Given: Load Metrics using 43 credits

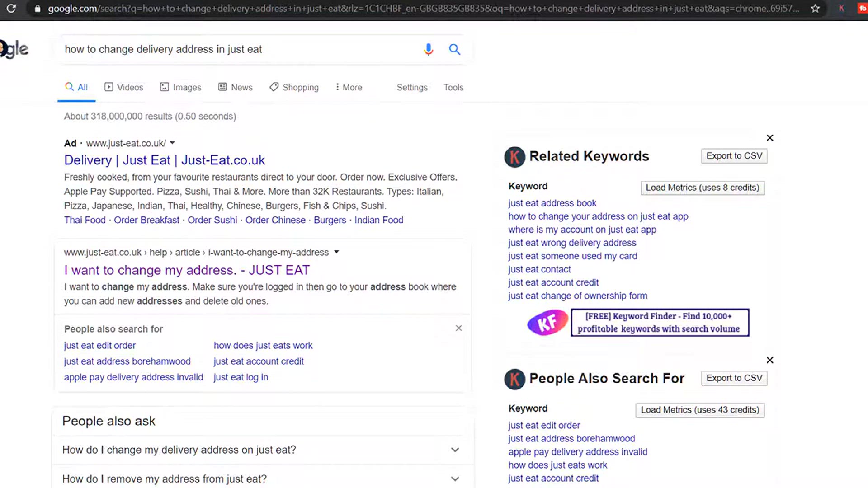Looking at the screenshot, I should (700, 410).
